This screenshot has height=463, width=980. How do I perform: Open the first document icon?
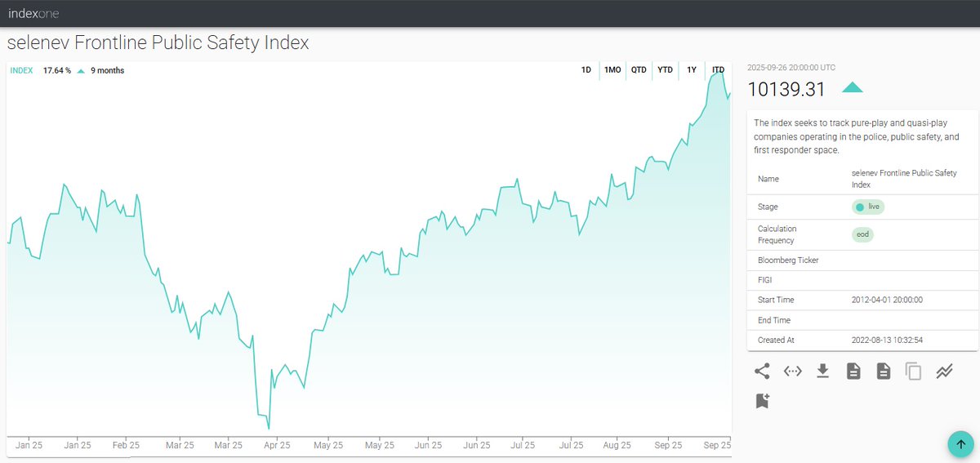(x=853, y=372)
